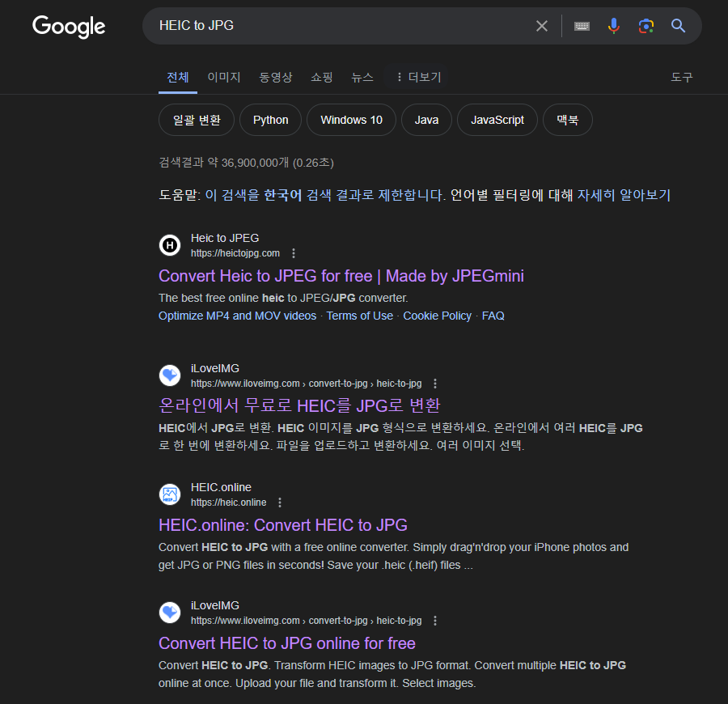Apply the JavaScript filter chip
The width and height of the screenshot is (728, 704).
tap(497, 120)
